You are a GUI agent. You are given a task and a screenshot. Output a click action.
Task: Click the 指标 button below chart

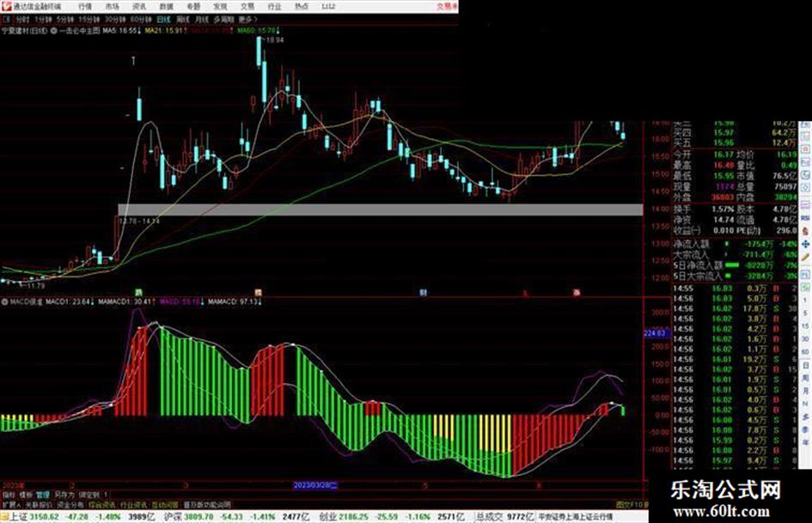click(9, 495)
